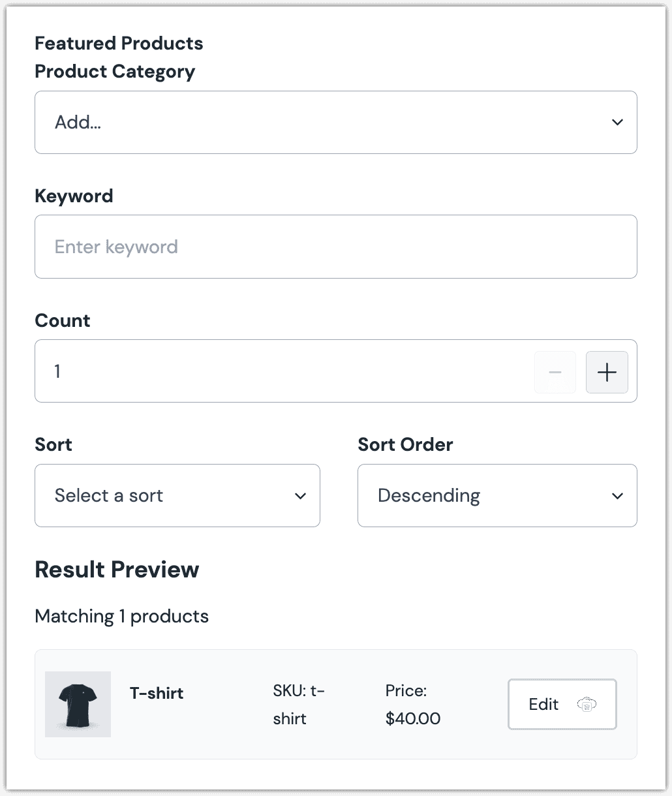Click into the Keyword input field
The width and height of the screenshot is (672, 796).
click(x=336, y=247)
